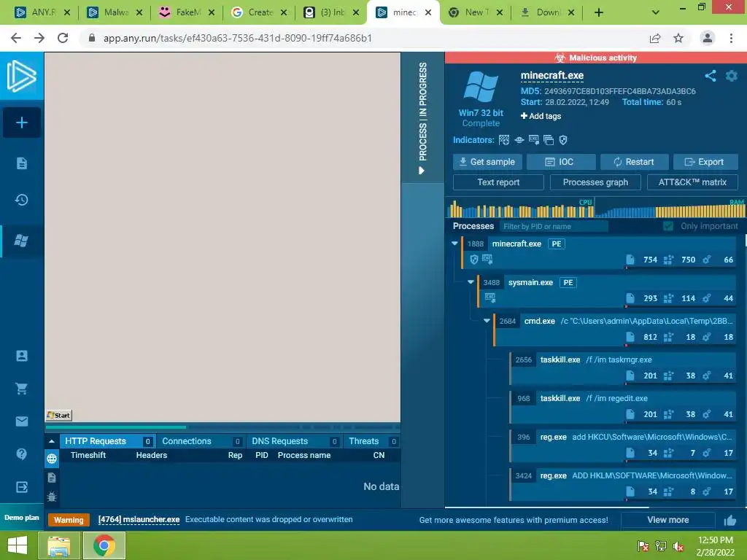Open the shopping cart icon in sidebar

(21, 389)
